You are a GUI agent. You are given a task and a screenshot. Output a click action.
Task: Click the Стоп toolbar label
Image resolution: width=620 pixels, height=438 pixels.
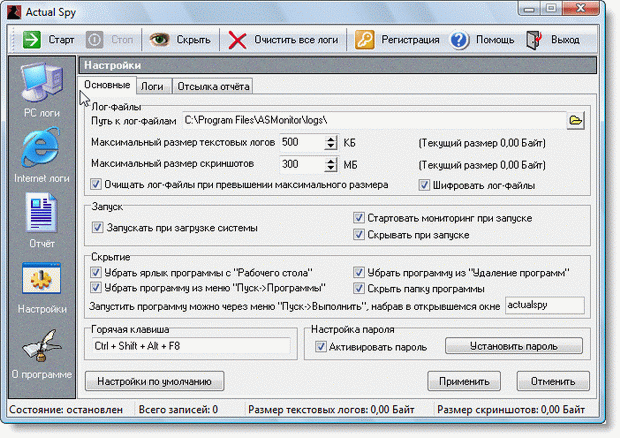click(x=122, y=40)
